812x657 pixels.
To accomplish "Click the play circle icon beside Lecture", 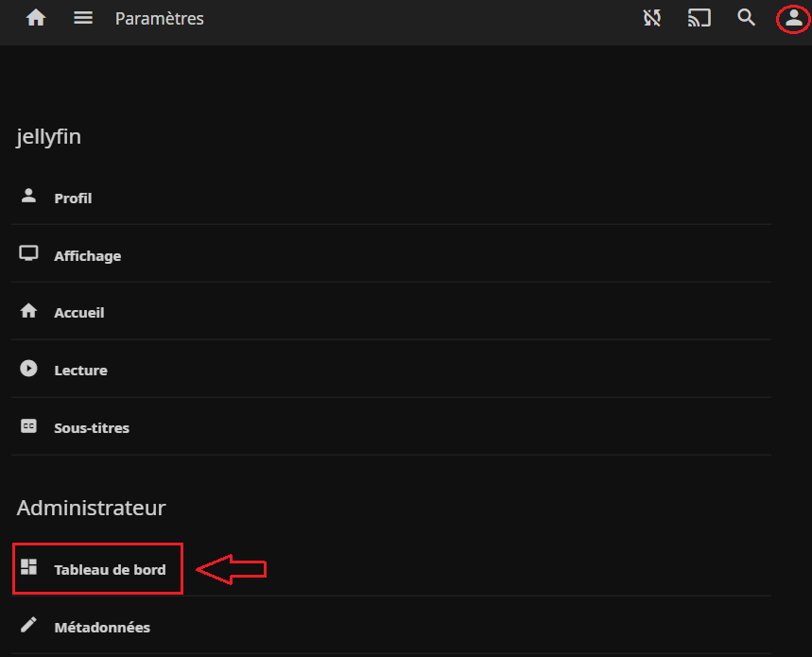I will pyautogui.click(x=28, y=369).
